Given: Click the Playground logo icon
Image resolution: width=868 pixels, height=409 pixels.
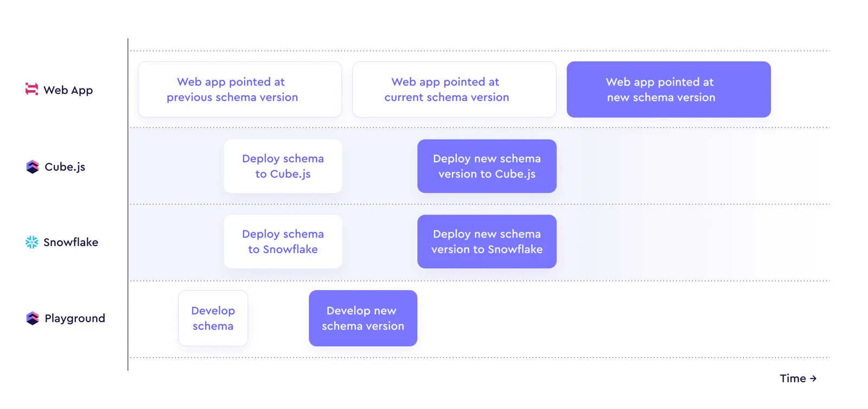Looking at the screenshot, I should point(33,318).
